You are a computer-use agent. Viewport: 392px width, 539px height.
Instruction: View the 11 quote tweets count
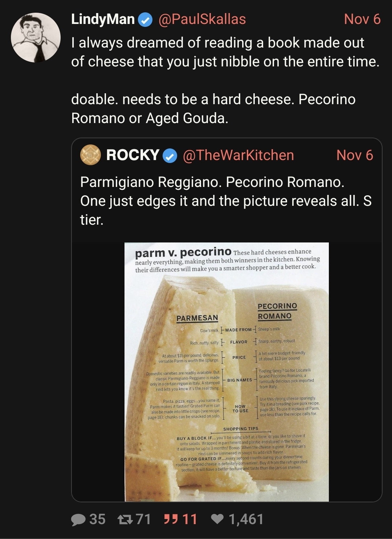point(189,519)
